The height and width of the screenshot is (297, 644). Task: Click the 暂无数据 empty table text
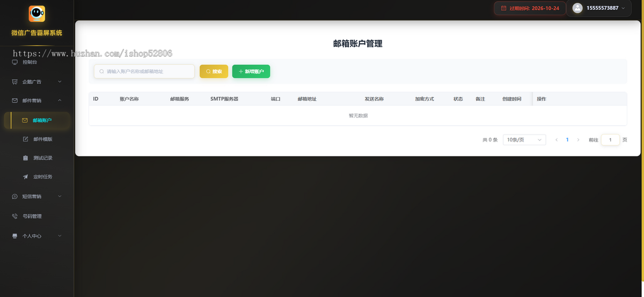(x=358, y=116)
